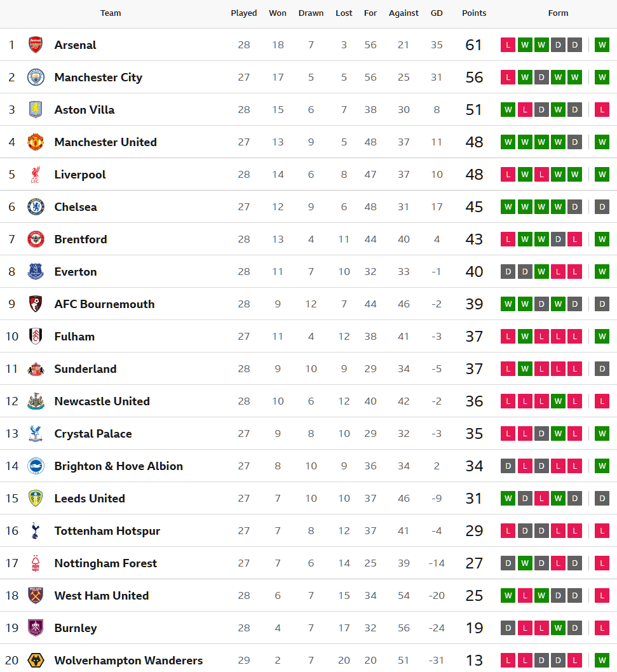Click the Newcastle United crest icon
Image resolution: width=617 pixels, height=672 pixels.
[x=36, y=401]
